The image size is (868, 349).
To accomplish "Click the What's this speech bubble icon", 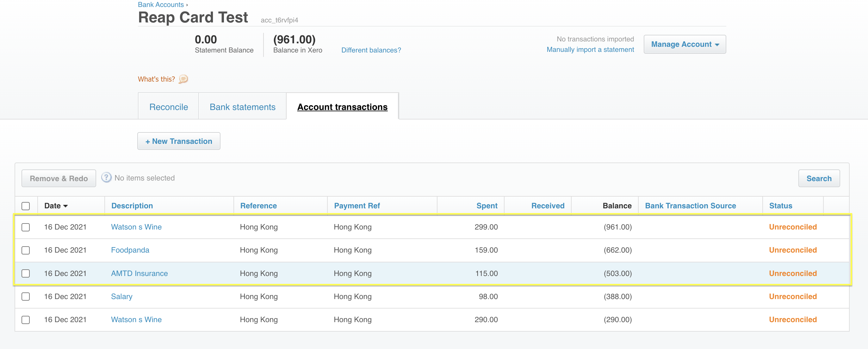I will click(x=183, y=79).
